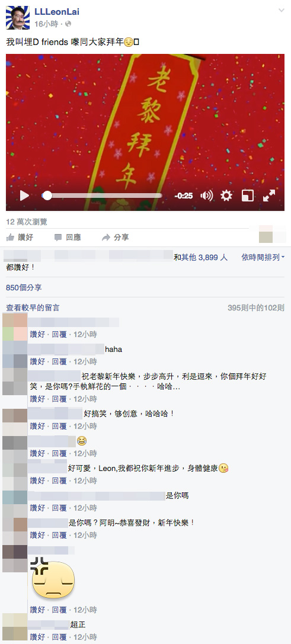
Task: Like the post with 讚好 thumbs-up
Action: tap(20, 237)
